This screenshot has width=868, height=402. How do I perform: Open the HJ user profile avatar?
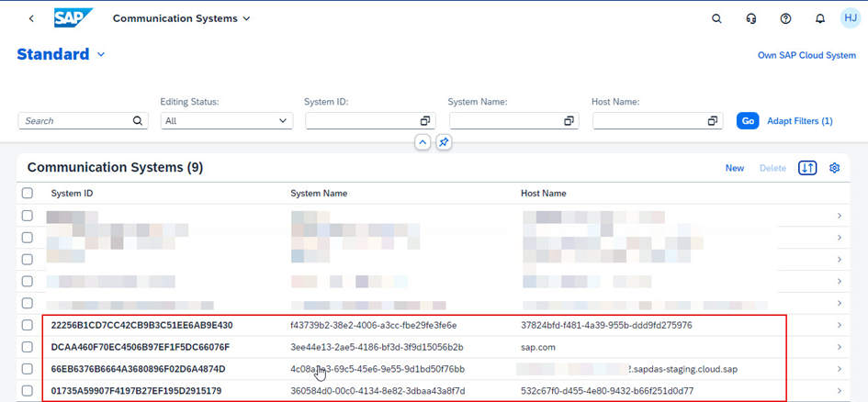[x=850, y=18]
